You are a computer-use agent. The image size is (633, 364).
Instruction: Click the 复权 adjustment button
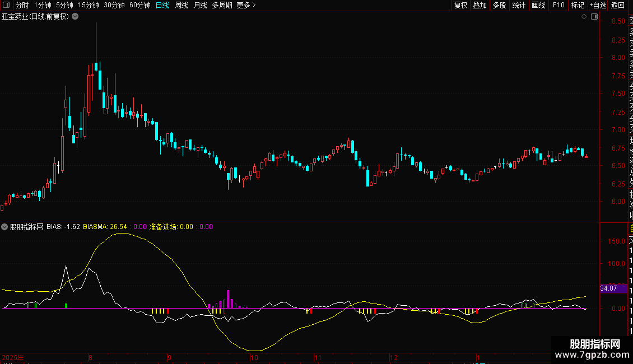(x=460, y=5)
